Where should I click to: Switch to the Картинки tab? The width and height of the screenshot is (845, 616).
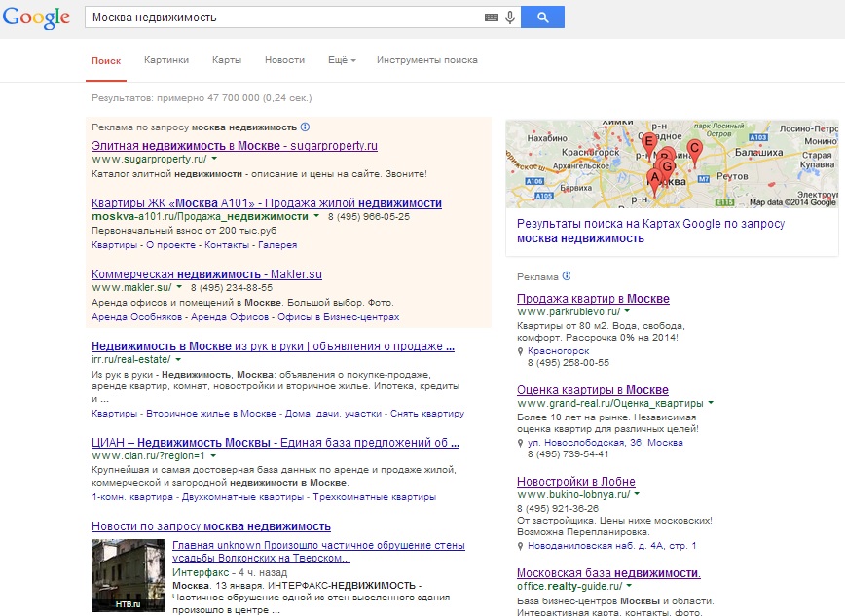[x=166, y=60]
